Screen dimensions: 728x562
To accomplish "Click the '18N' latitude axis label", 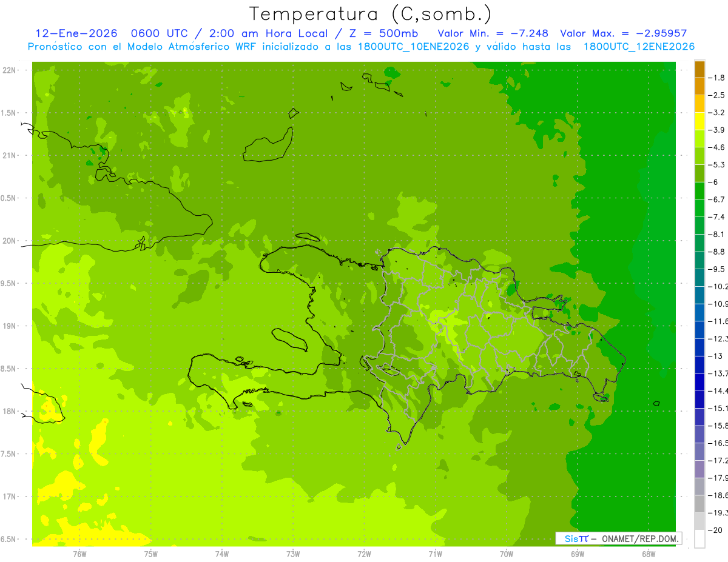I will coord(10,411).
